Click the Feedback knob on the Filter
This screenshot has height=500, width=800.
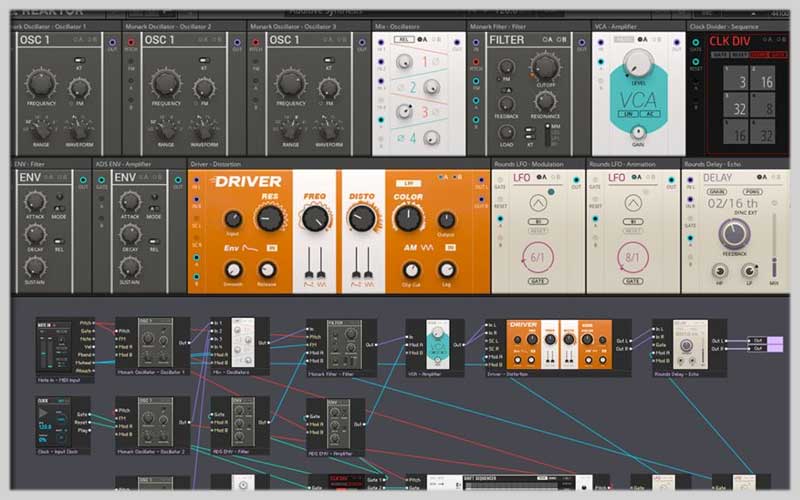(506, 104)
